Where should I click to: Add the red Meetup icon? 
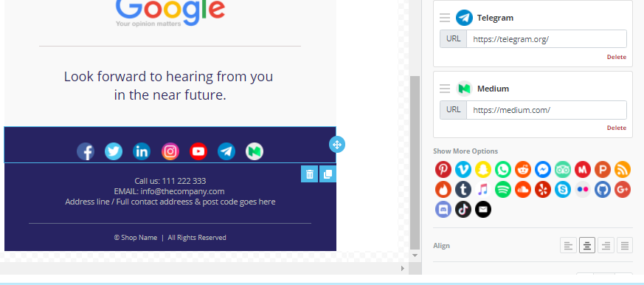[583, 169]
